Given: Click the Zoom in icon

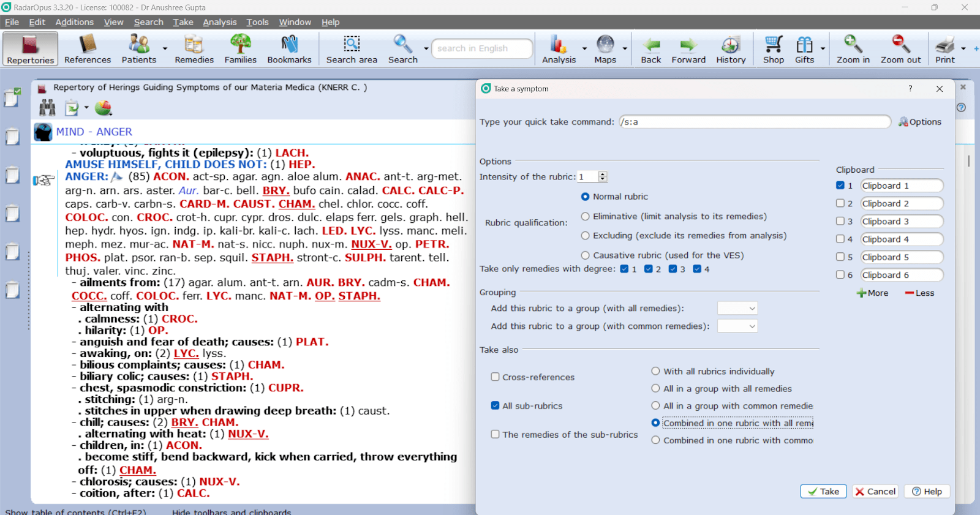Looking at the screenshot, I should click(853, 49).
